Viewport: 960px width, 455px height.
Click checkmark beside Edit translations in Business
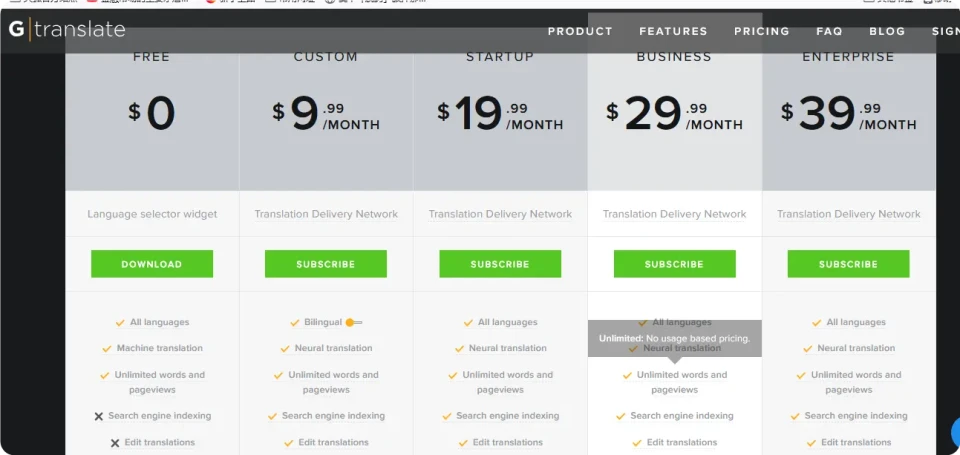[x=637, y=443]
